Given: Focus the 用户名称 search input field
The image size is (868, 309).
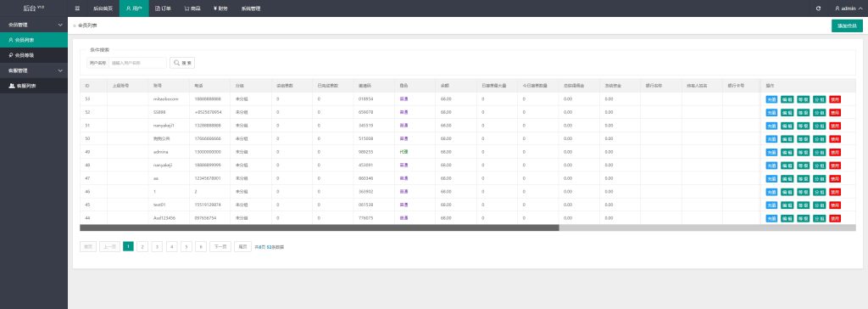Looking at the screenshot, I should [137, 63].
